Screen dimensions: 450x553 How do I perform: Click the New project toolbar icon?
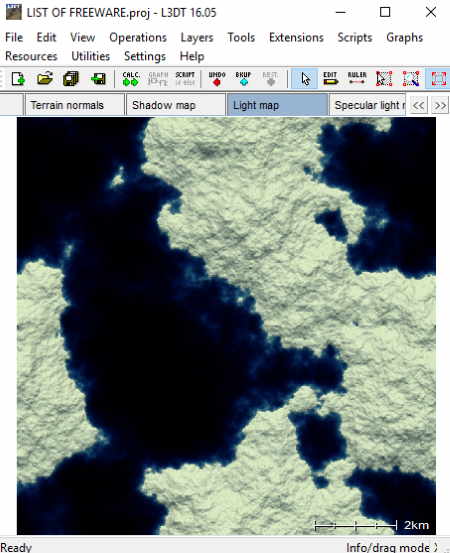tap(18, 78)
